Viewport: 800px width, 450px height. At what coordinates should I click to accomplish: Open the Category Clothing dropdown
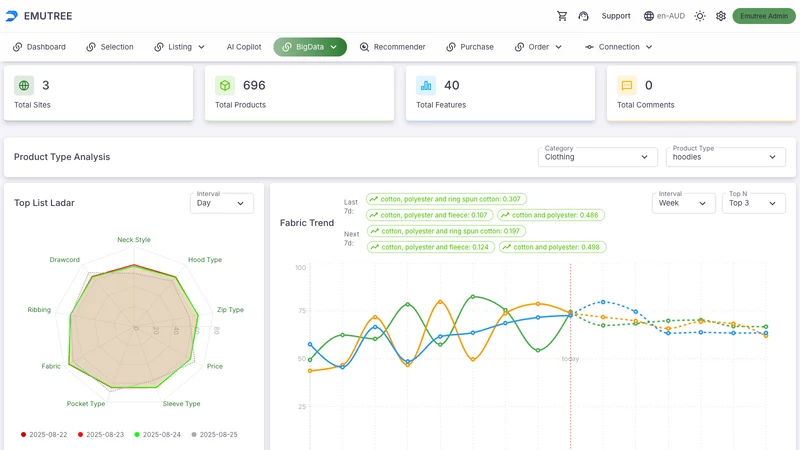click(x=596, y=157)
